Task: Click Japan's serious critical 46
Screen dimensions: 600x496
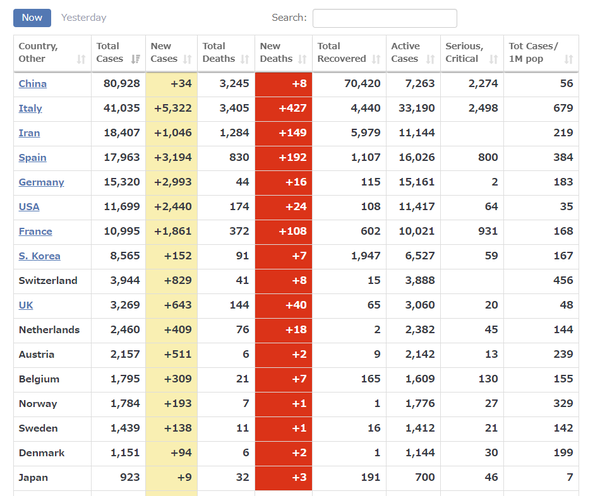Action: [491, 478]
